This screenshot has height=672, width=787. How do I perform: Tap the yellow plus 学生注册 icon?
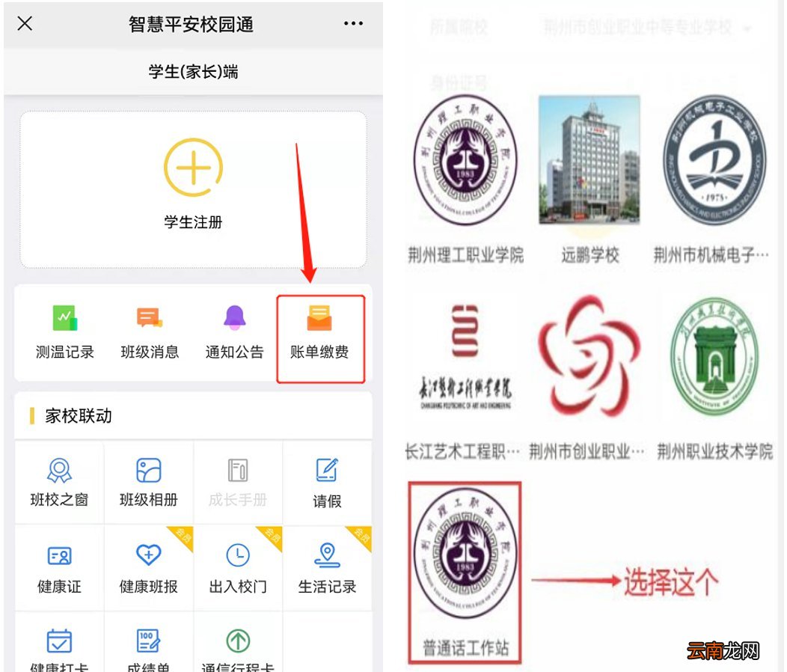point(193,167)
